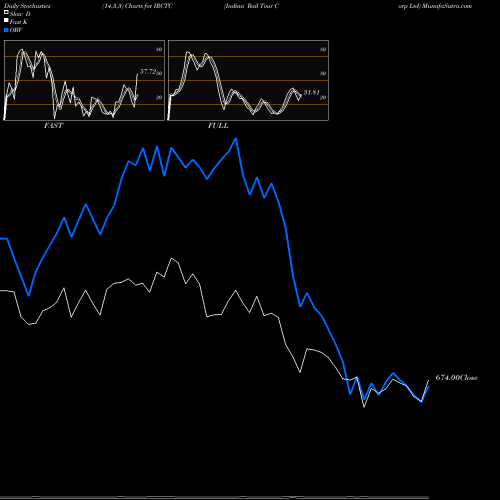Click the MunafaSutra.com text at top right

[x=447, y=6]
